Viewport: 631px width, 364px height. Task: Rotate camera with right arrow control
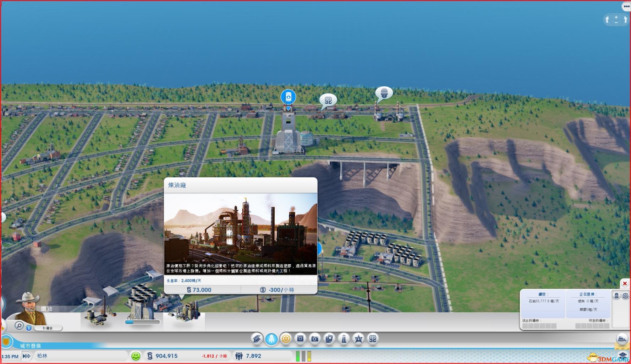(x=625, y=20)
